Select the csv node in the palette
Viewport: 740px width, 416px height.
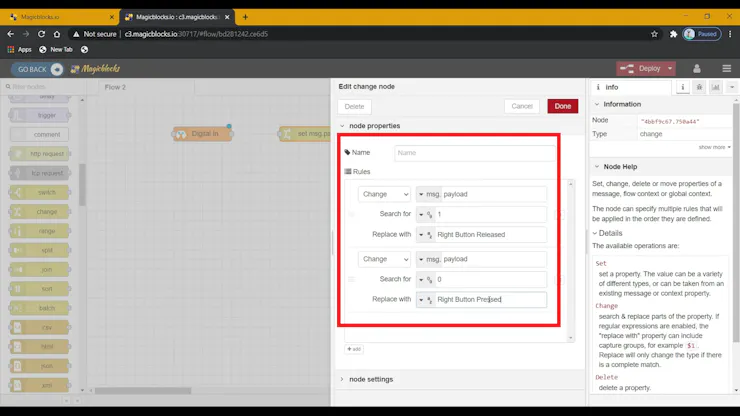40,328
